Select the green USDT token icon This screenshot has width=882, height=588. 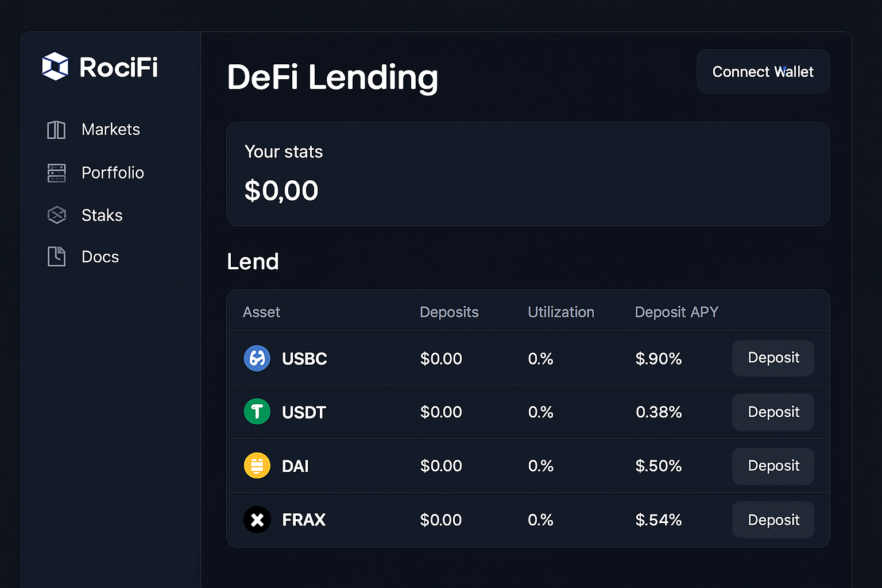coord(257,412)
